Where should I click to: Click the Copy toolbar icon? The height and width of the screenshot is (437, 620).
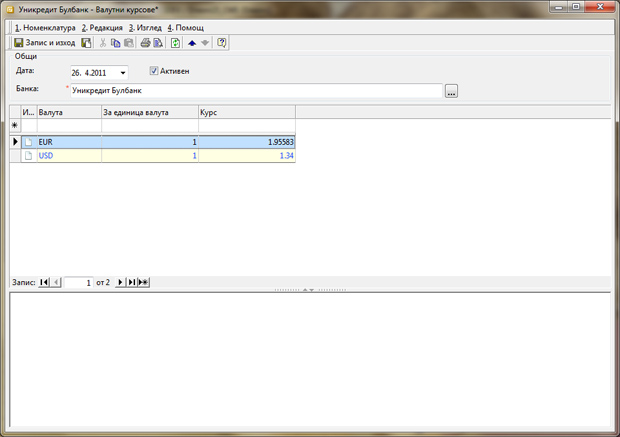coord(115,43)
